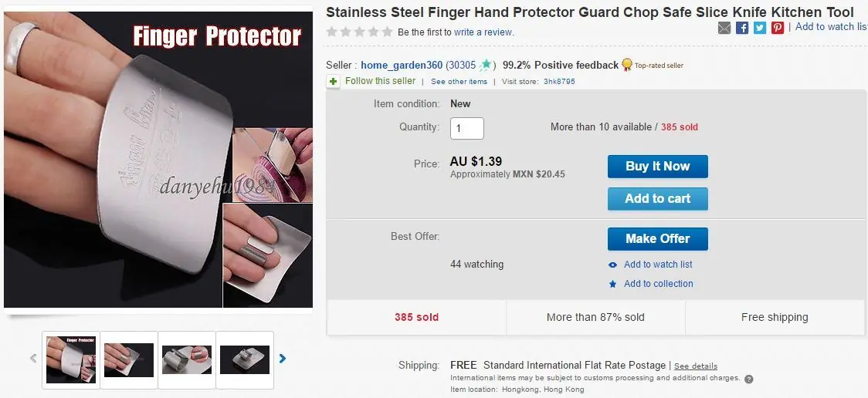Click the star icon for collection
Screen dimensions: 868x398
click(x=612, y=284)
